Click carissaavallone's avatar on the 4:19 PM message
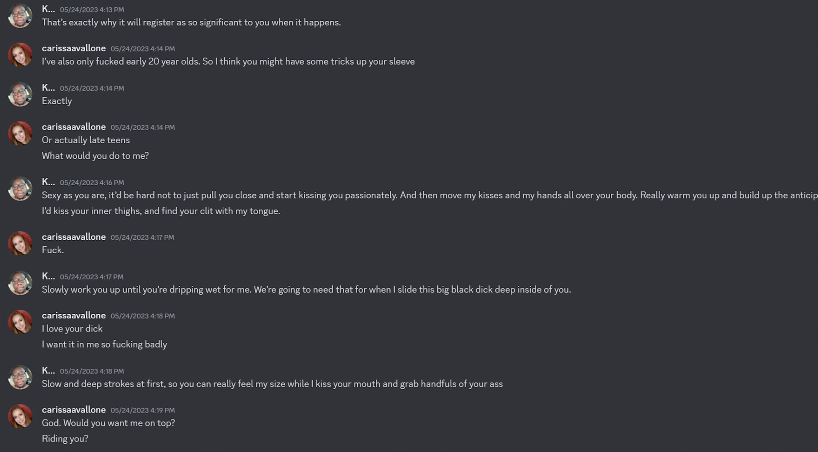Screen dimensions: 818x452 coord(20,417)
